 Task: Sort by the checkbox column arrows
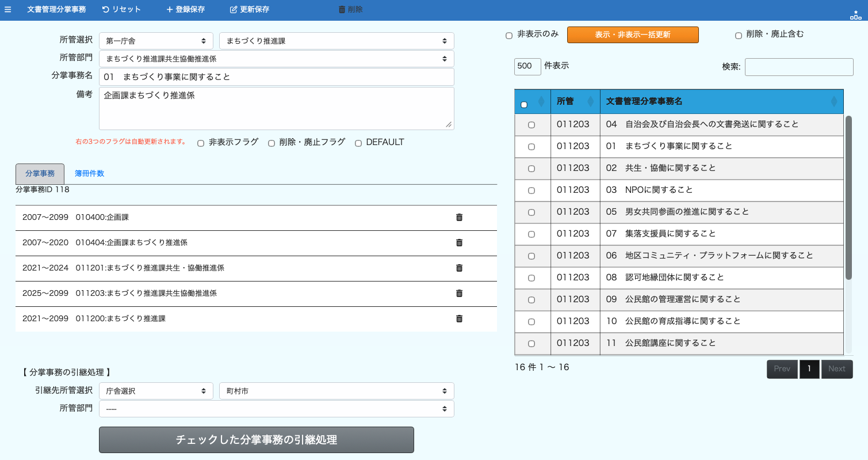point(541,102)
